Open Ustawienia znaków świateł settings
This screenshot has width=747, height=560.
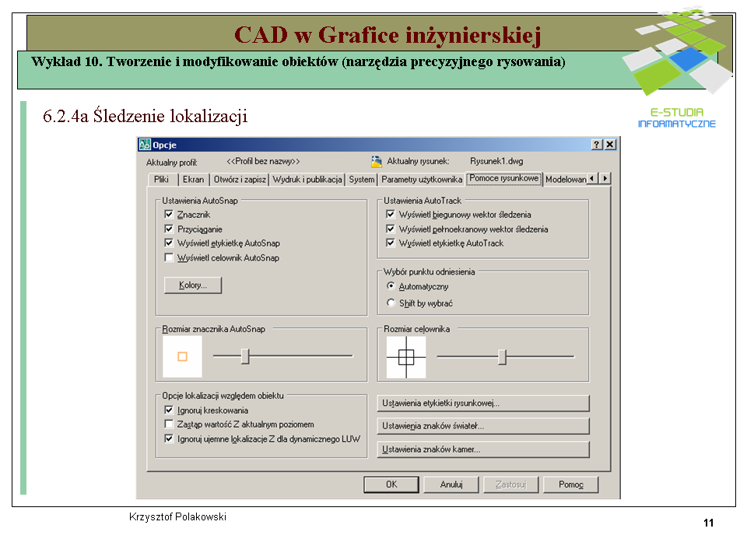point(483,426)
